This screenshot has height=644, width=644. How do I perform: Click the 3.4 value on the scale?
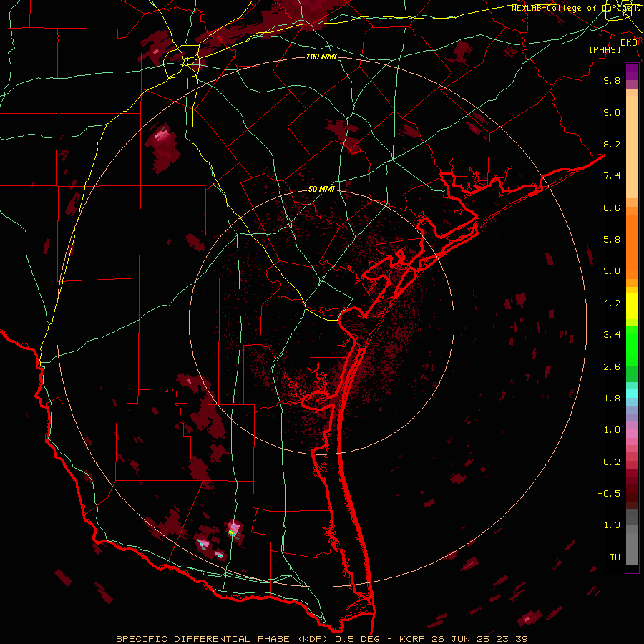click(x=612, y=335)
